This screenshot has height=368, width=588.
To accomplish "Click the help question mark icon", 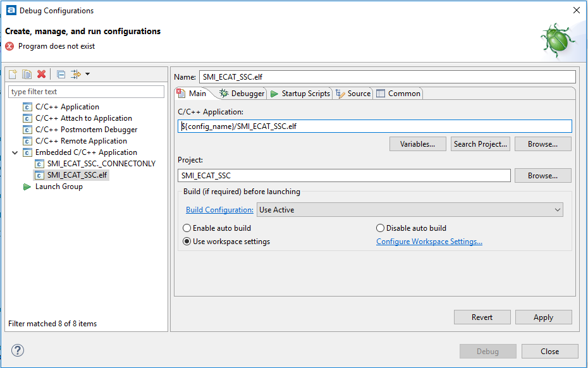I will pyautogui.click(x=18, y=351).
